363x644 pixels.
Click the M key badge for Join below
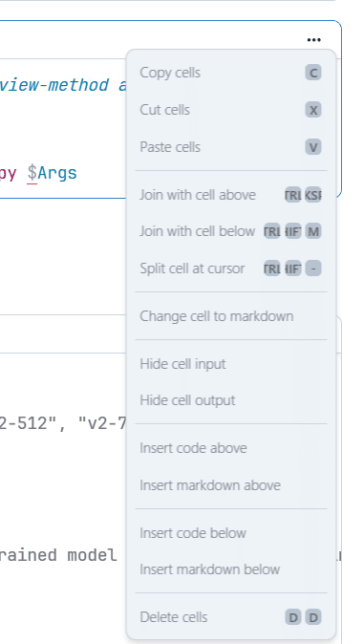(313, 231)
